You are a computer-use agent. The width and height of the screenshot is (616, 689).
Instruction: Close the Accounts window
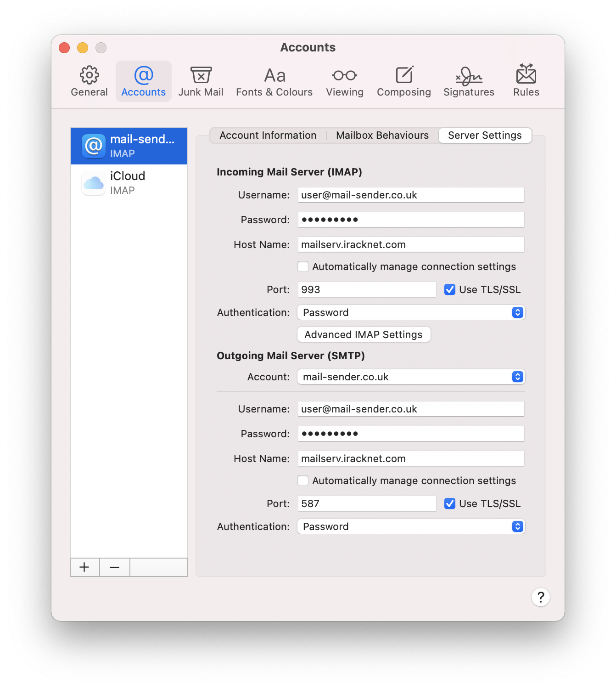(64, 48)
